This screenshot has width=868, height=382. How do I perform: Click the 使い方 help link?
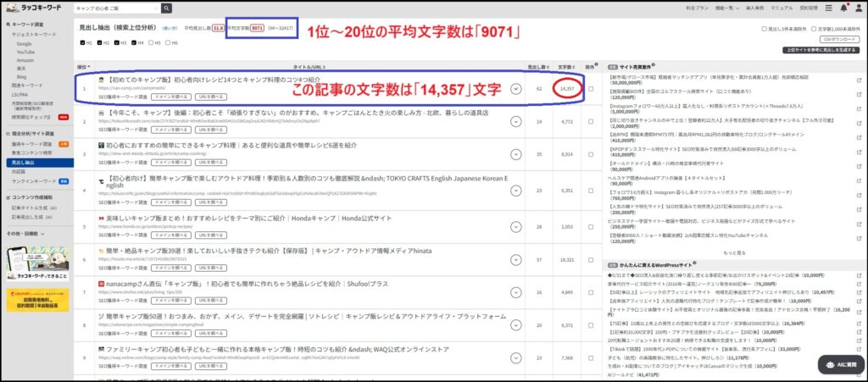(170, 28)
